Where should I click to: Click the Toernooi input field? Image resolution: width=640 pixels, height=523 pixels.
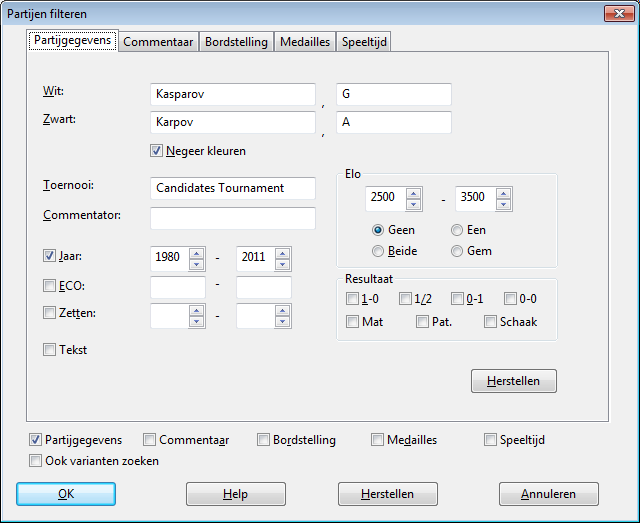pyautogui.click(x=232, y=188)
